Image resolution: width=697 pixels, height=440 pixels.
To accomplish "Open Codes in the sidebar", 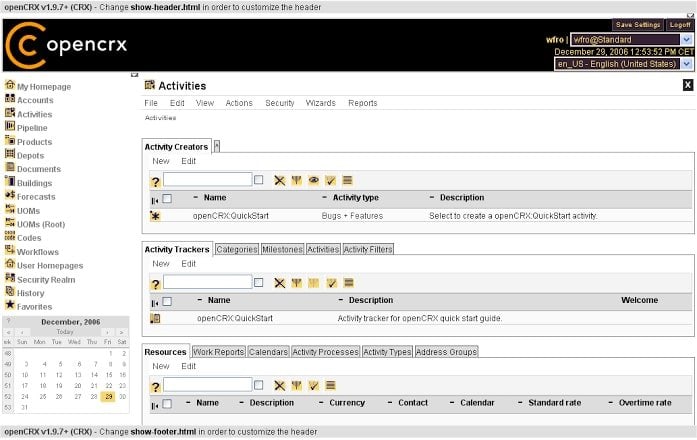I will 29,238.
